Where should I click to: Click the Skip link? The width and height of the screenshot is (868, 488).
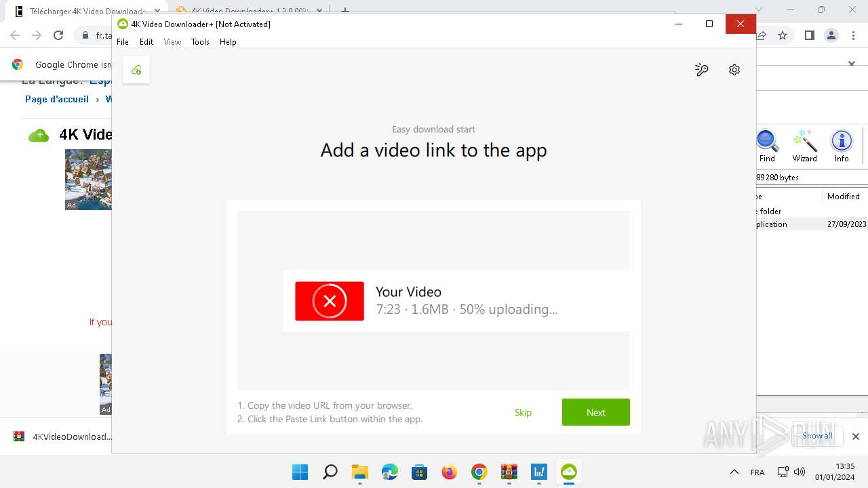click(523, 413)
